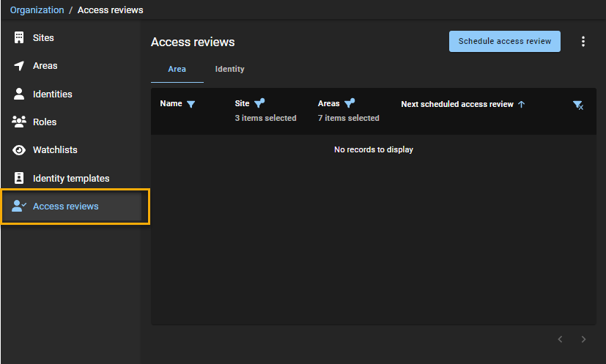Click Schedule access review button
606x364 pixels.
(504, 42)
